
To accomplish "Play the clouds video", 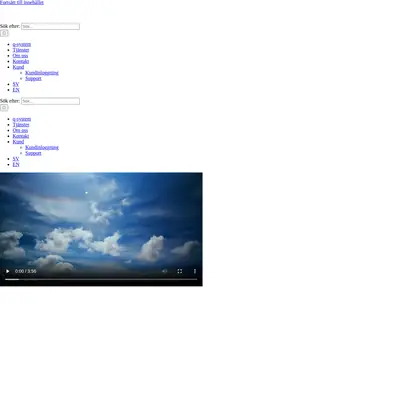I will tap(7, 271).
